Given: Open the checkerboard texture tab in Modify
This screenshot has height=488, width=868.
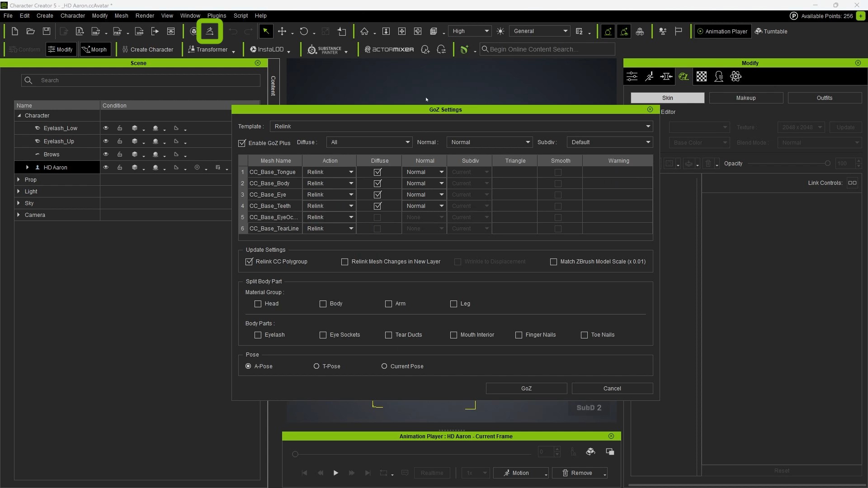Looking at the screenshot, I should tap(701, 76).
